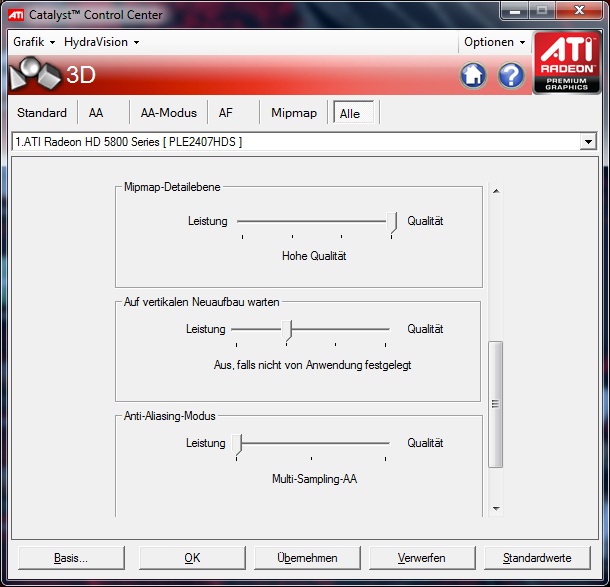Switch to the AA-Modus tab
This screenshot has width=610, height=587.
click(x=169, y=113)
